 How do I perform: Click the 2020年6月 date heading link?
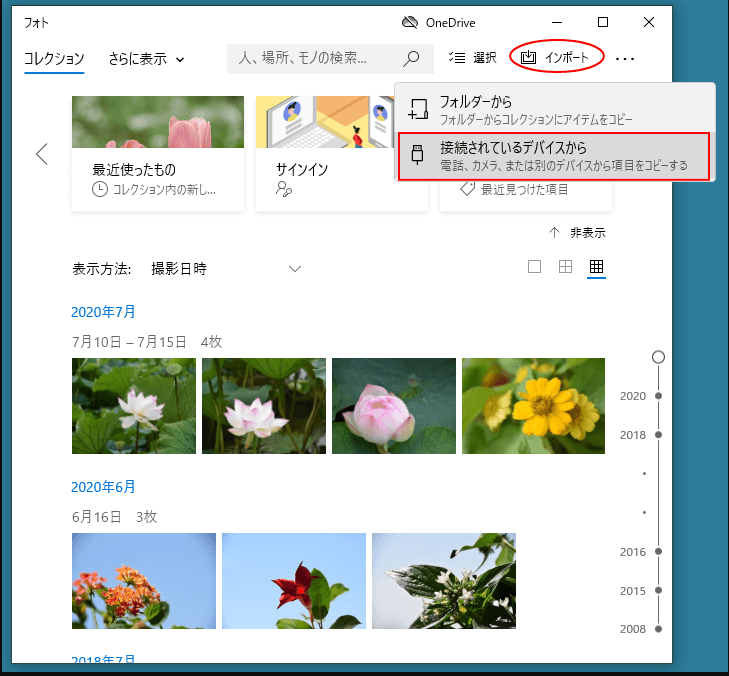pos(103,486)
